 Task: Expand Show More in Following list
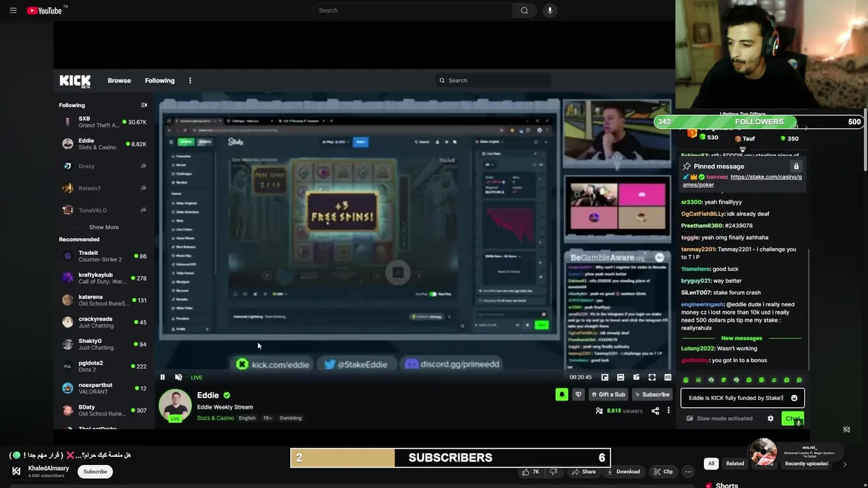[x=104, y=228]
